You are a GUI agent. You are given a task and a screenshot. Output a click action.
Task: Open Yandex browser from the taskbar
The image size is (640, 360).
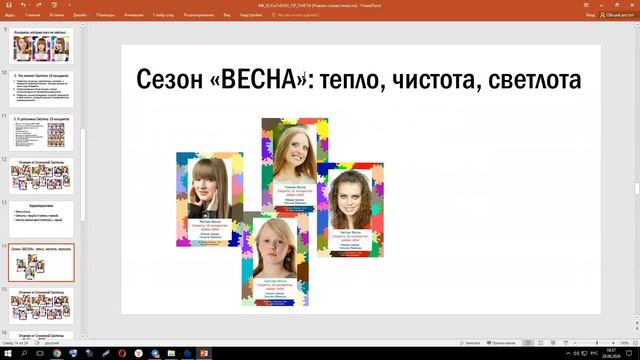(138, 353)
